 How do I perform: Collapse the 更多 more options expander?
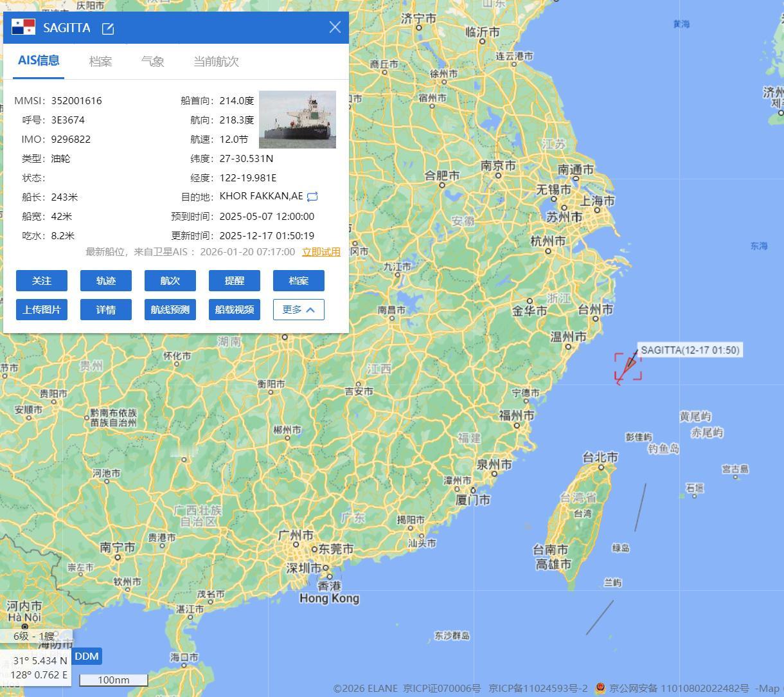click(299, 309)
